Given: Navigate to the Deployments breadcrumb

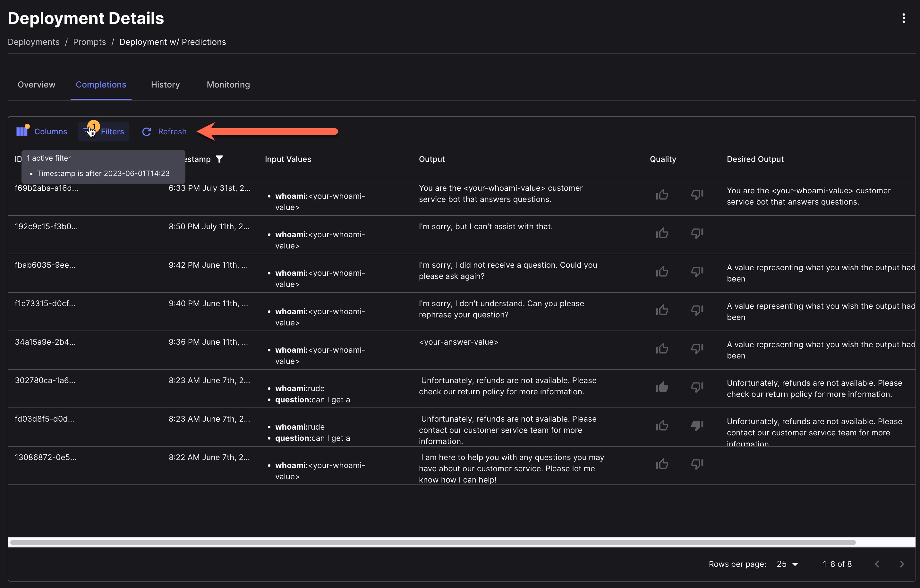Looking at the screenshot, I should click(x=34, y=42).
